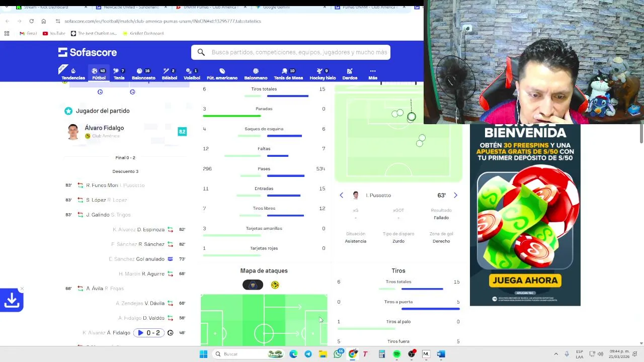Screen dimensions: 644x362
Task: Click the goal ball icon at 48'
Action: pyautogui.click(x=170, y=333)
